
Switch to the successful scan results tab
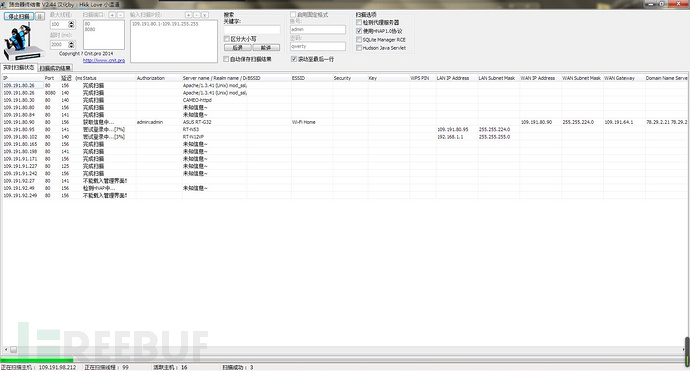[55, 68]
